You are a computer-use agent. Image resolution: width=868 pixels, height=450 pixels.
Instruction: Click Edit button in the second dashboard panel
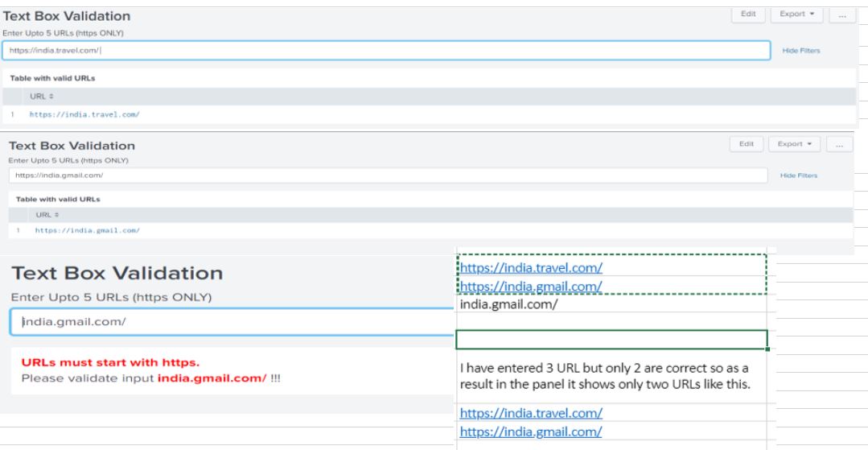click(x=746, y=144)
